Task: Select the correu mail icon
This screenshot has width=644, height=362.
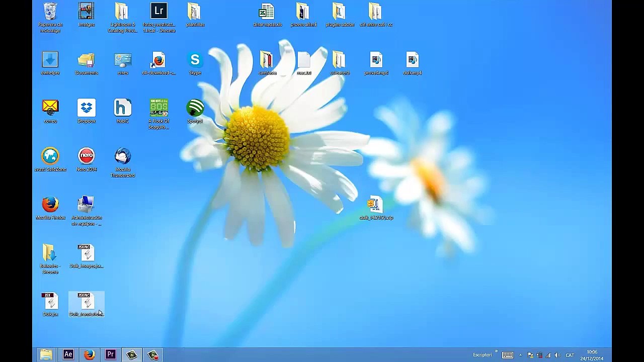Action: pyautogui.click(x=50, y=111)
